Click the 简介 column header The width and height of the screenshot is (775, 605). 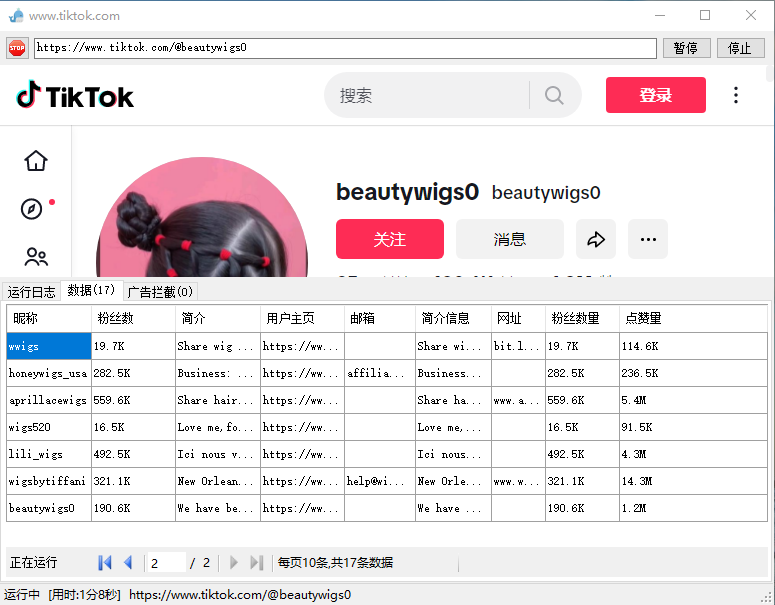click(218, 318)
